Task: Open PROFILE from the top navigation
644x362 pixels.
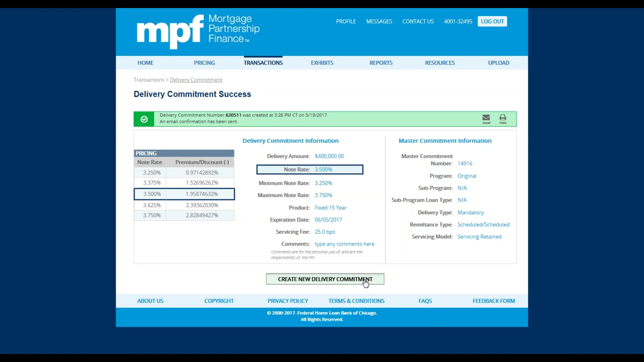Action: [346, 21]
